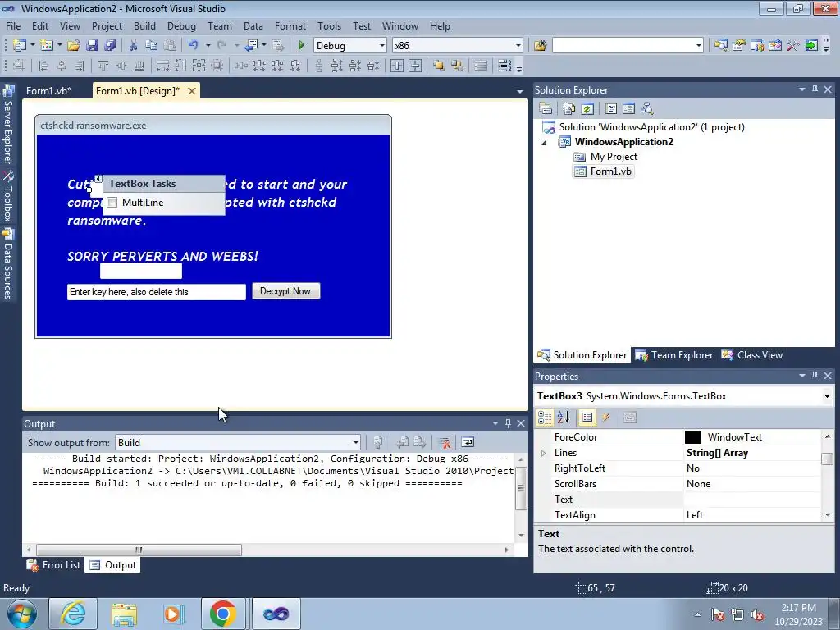Click the Align Lefts layout icon
The width and height of the screenshot is (840, 630).
43,66
